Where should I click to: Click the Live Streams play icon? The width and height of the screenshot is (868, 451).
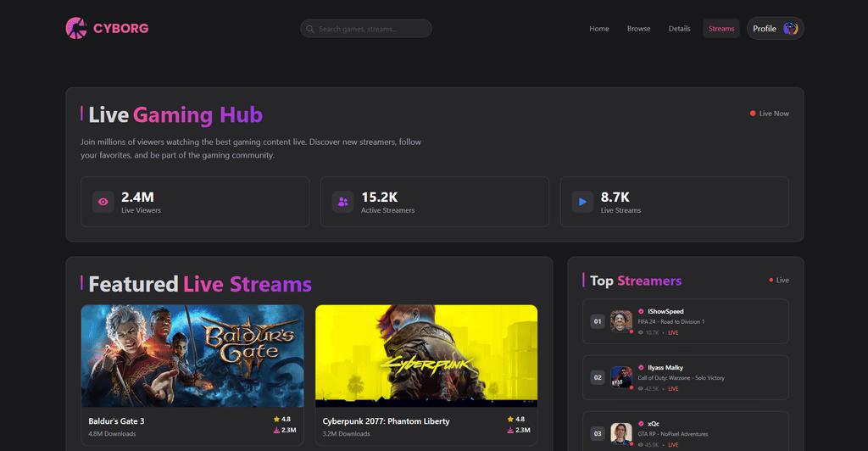pos(582,202)
